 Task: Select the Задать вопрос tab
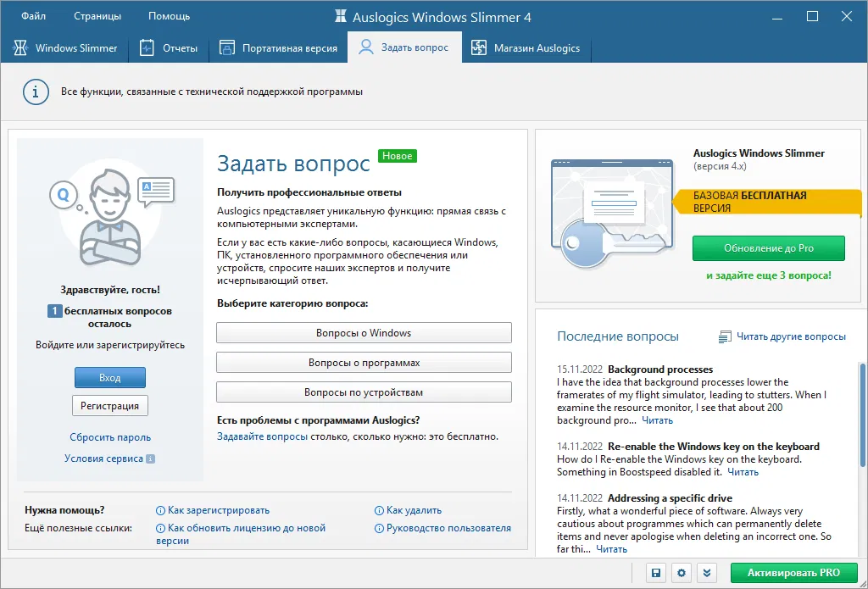click(x=404, y=47)
